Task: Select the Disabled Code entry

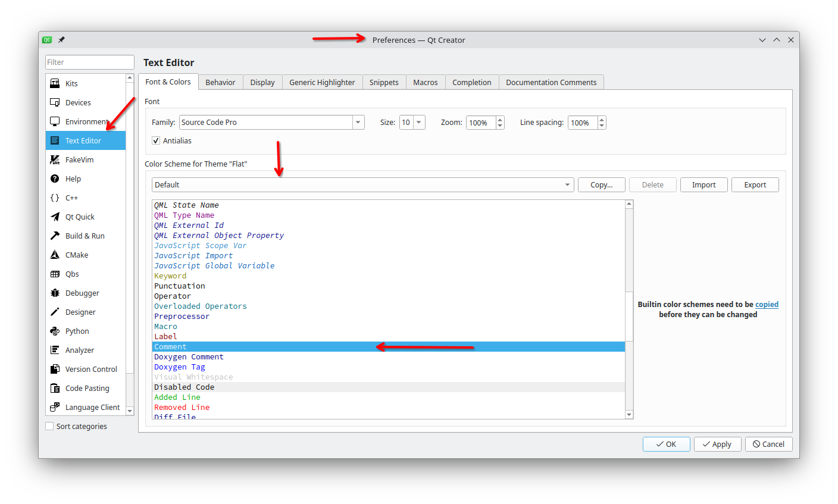Action: 389,387
